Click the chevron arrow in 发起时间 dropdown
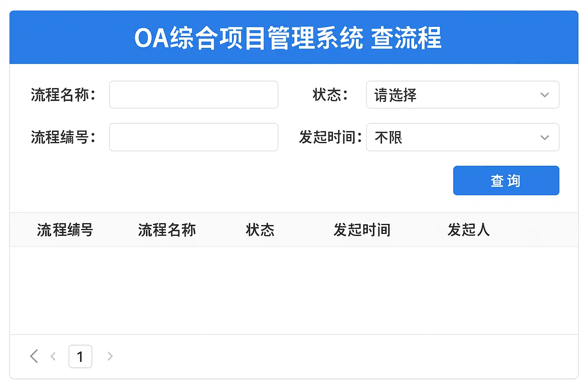Screen dimensions: 588x392 tap(544, 137)
